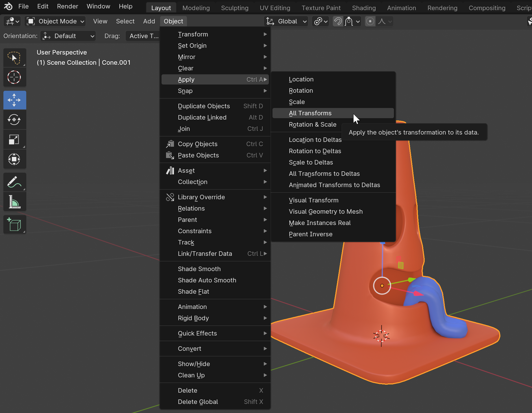Viewport: 532px width, 413px height.
Task: Choose All Transforms to Deltas
Action: click(x=333, y=174)
